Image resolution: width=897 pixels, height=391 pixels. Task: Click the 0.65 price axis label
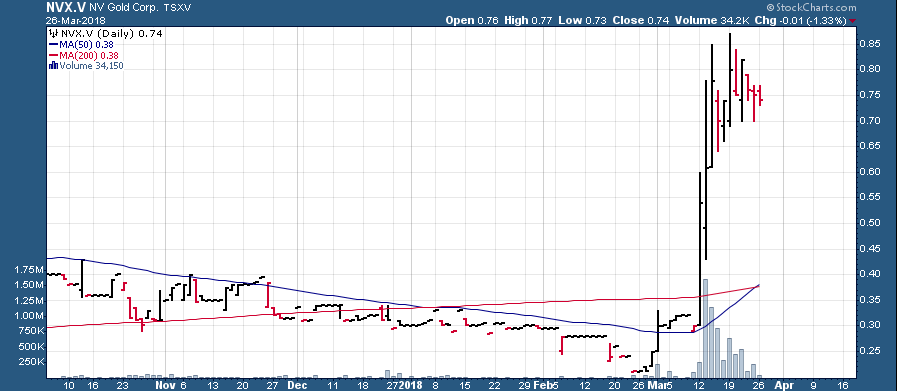[869, 146]
